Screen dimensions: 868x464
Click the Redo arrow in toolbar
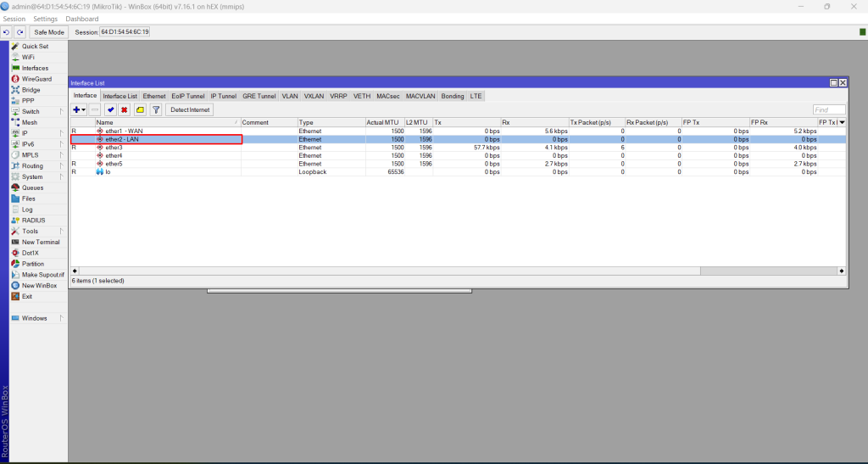20,32
